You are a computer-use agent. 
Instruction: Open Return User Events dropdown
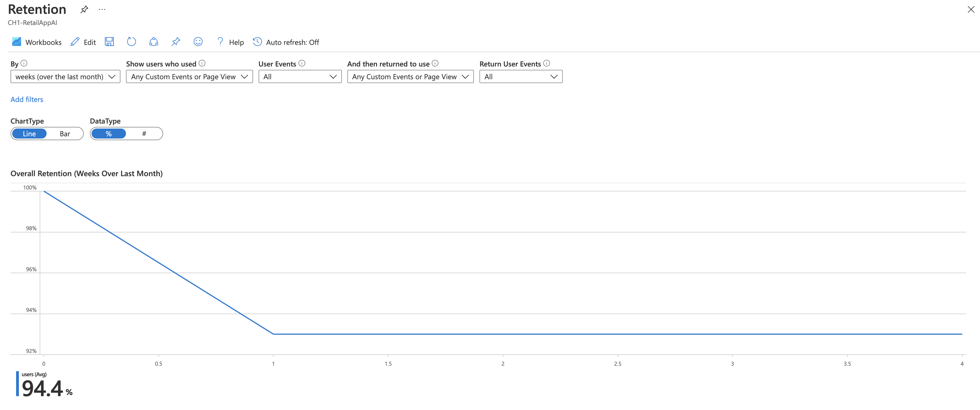pos(521,77)
